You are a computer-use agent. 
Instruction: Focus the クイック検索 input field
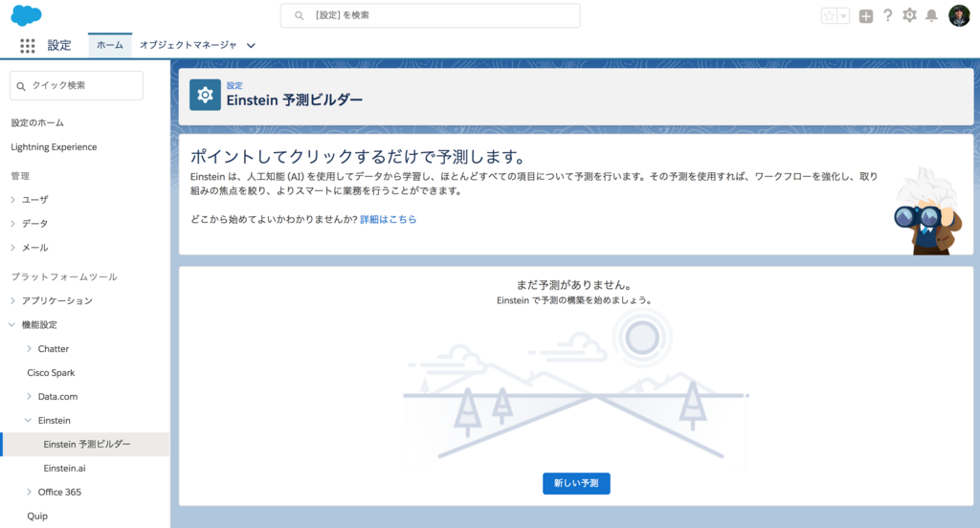point(77,85)
